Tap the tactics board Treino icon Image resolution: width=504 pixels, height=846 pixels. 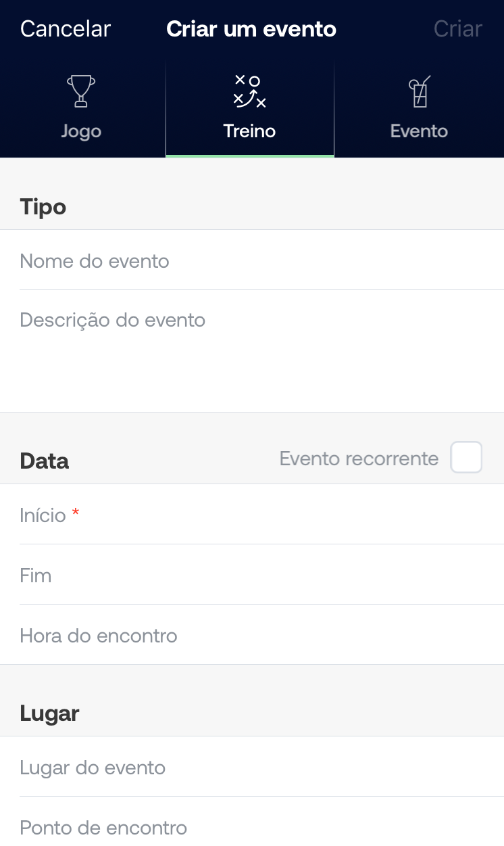point(250,91)
